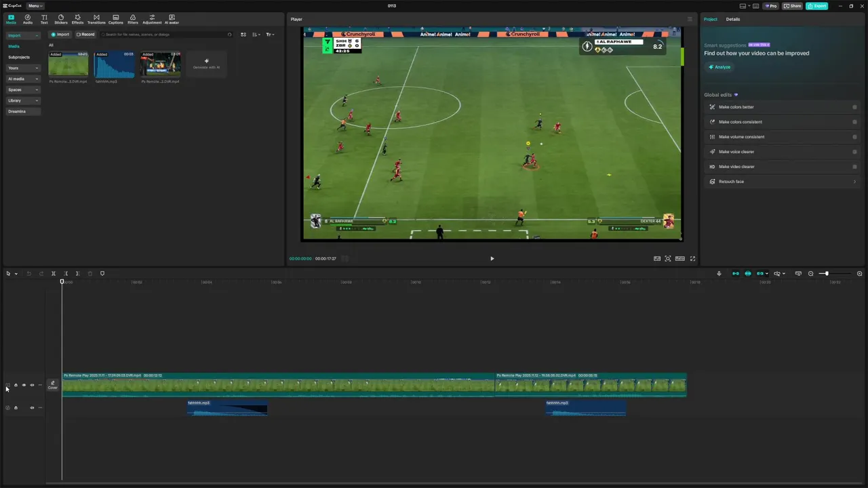Image resolution: width=868 pixels, height=488 pixels.
Task: Open the media filter dropdown
Action: [x=270, y=35]
